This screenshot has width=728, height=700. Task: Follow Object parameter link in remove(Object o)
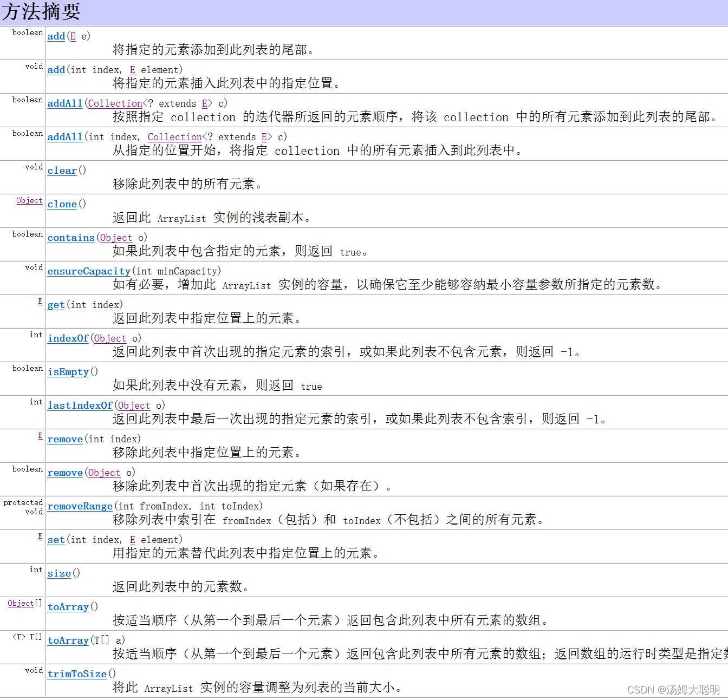(105, 473)
